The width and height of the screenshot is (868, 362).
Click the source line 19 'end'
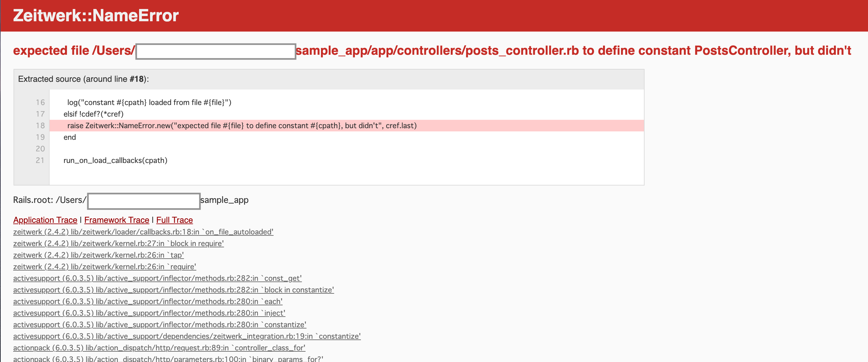70,137
